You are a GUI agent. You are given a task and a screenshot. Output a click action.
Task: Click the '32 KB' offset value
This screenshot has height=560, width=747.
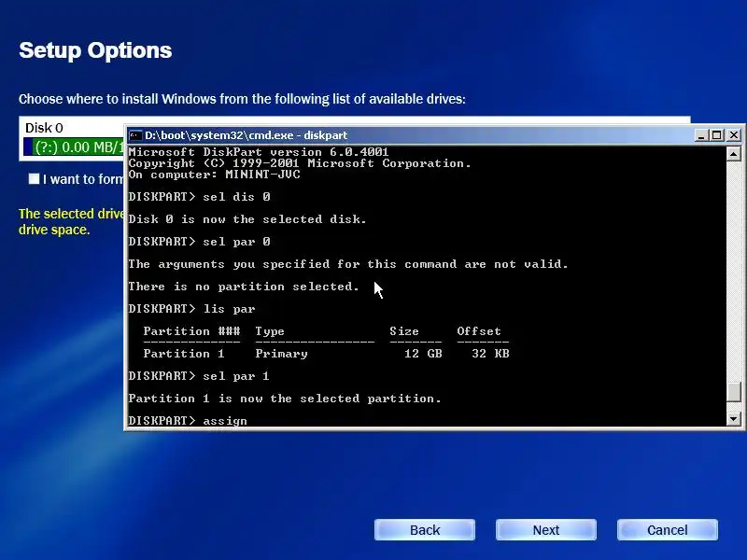tap(490, 354)
